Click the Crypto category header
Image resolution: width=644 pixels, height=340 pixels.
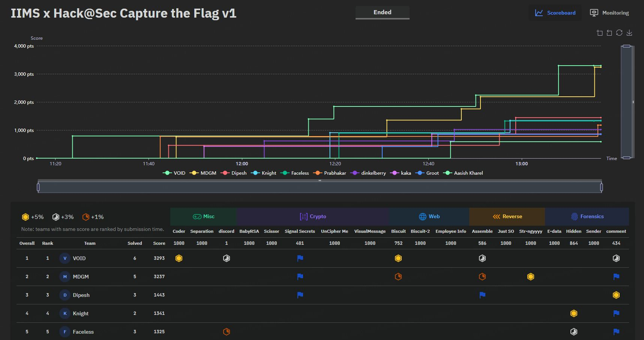313,217
